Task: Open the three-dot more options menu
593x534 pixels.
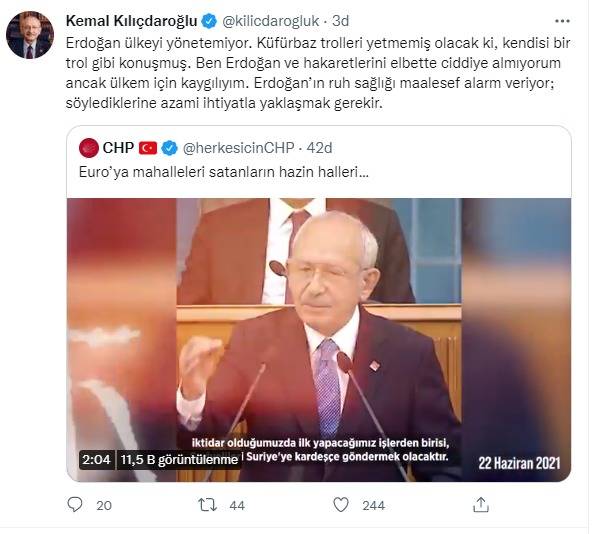Action: click(x=562, y=21)
